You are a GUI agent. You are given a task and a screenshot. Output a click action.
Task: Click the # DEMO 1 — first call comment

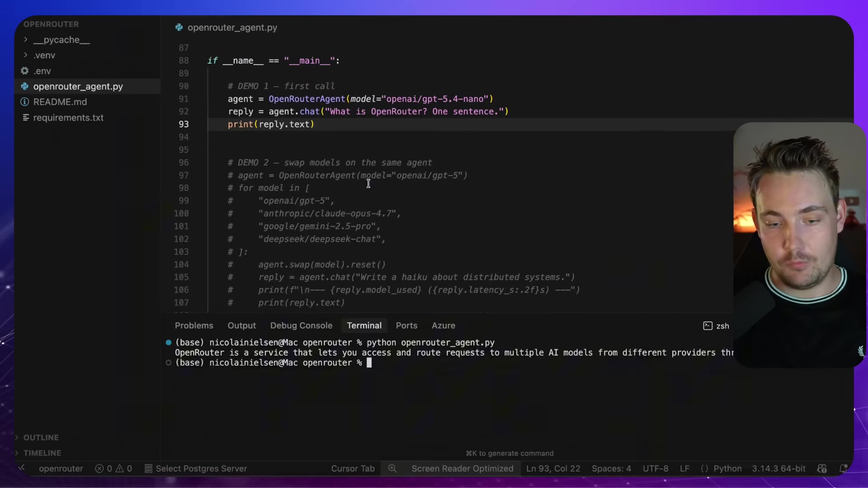coord(281,86)
